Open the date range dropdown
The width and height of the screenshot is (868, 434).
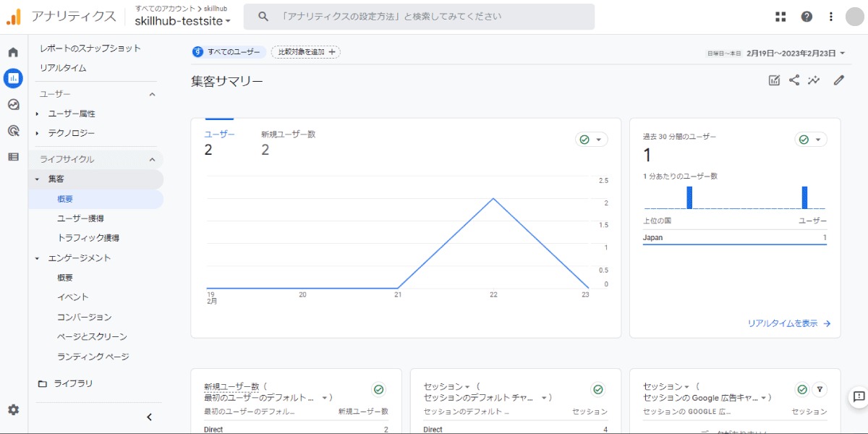point(796,53)
